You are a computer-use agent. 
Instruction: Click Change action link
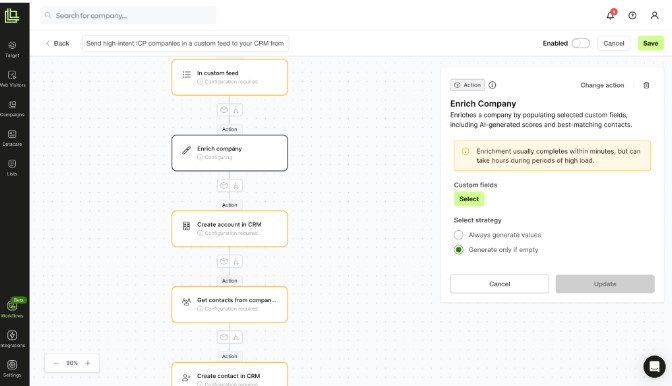pyautogui.click(x=602, y=85)
